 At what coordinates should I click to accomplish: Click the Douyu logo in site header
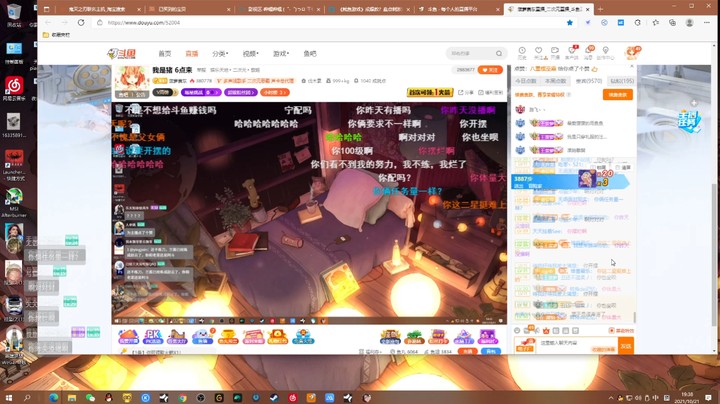click(122, 54)
